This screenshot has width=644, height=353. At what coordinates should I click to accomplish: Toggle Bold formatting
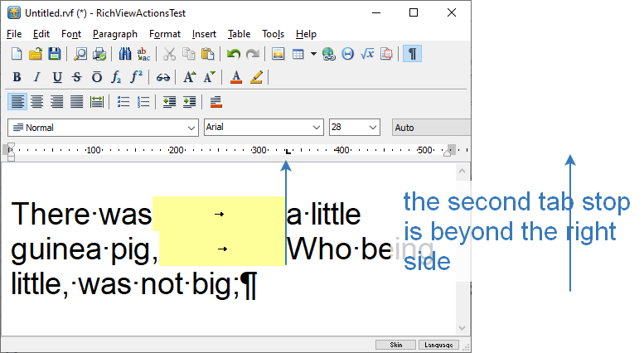[17, 78]
